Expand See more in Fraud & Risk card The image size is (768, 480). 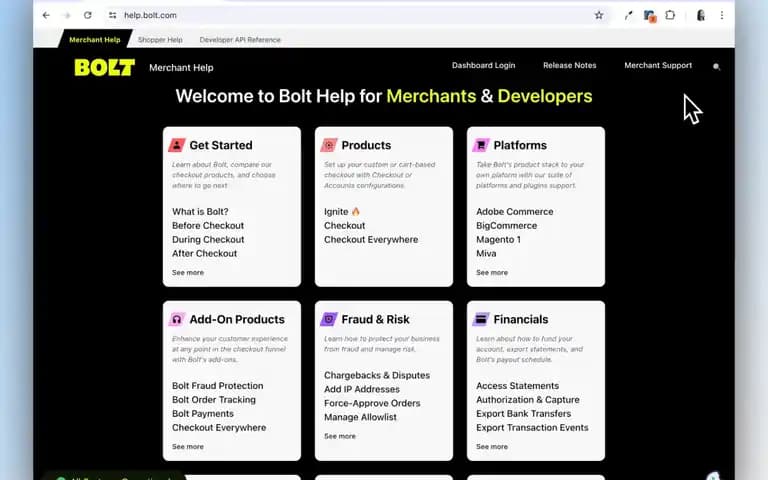pyautogui.click(x=339, y=436)
